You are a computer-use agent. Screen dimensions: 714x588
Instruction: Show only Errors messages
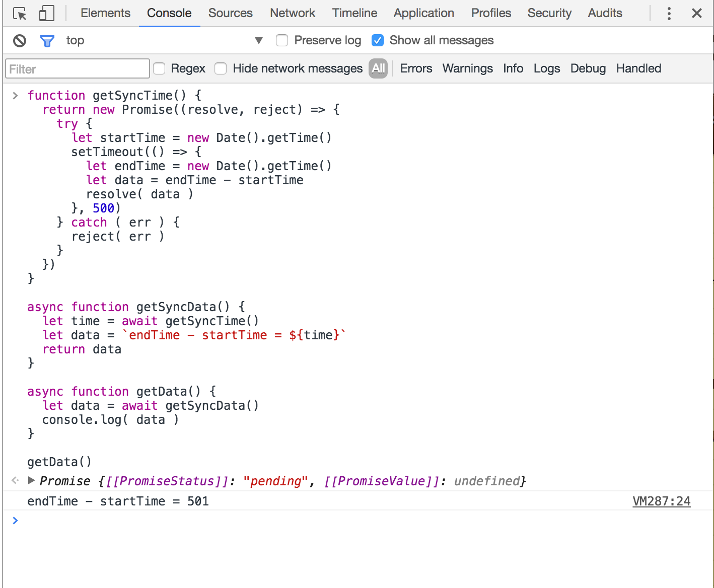click(x=416, y=68)
